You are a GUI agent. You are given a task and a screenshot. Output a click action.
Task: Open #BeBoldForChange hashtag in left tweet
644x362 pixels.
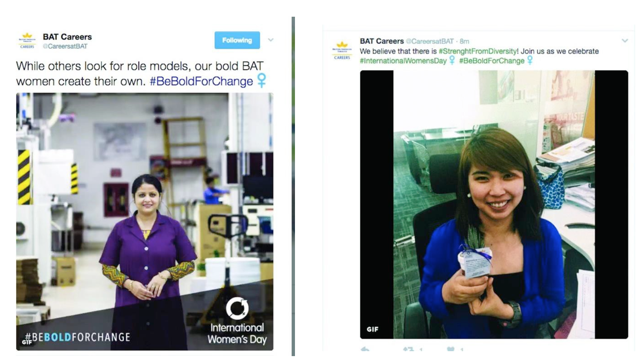tap(202, 81)
